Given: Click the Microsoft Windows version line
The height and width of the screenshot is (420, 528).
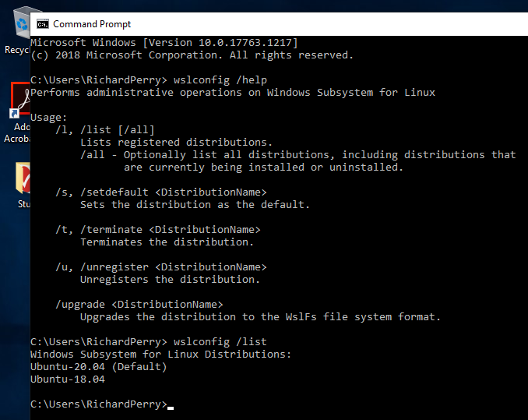Looking at the screenshot, I should [164, 43].
